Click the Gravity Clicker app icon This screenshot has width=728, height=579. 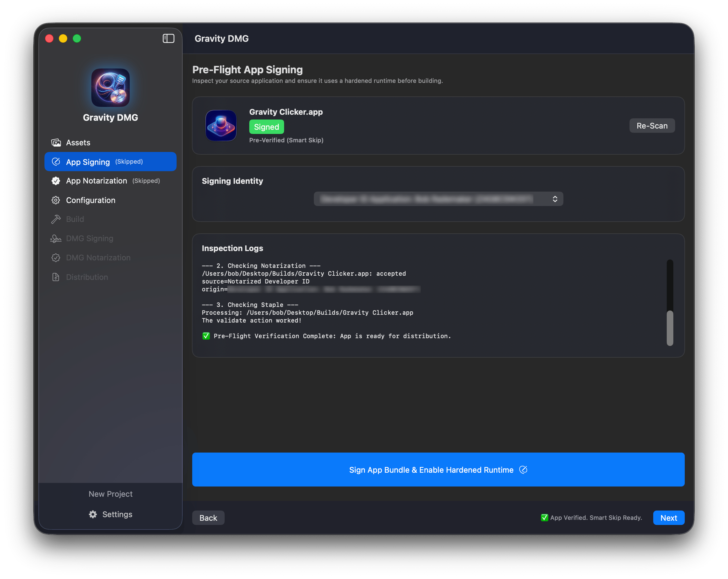[221, 126]
